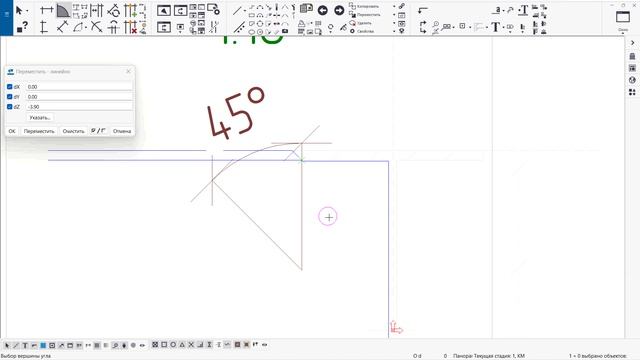This screenshot has width=640, height=360.
Task: Click the Переместить button in dialog
Action: [39, 131]
